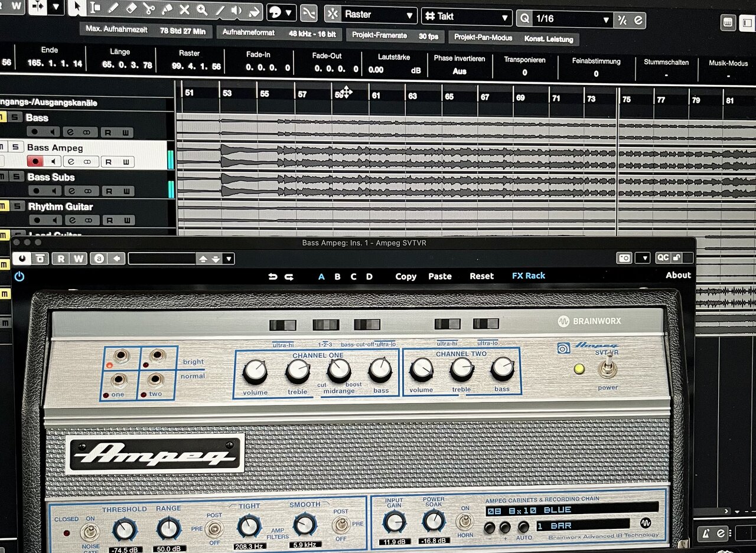
Task: Open the quantize panel e button
Action: (x=638, y=21)
